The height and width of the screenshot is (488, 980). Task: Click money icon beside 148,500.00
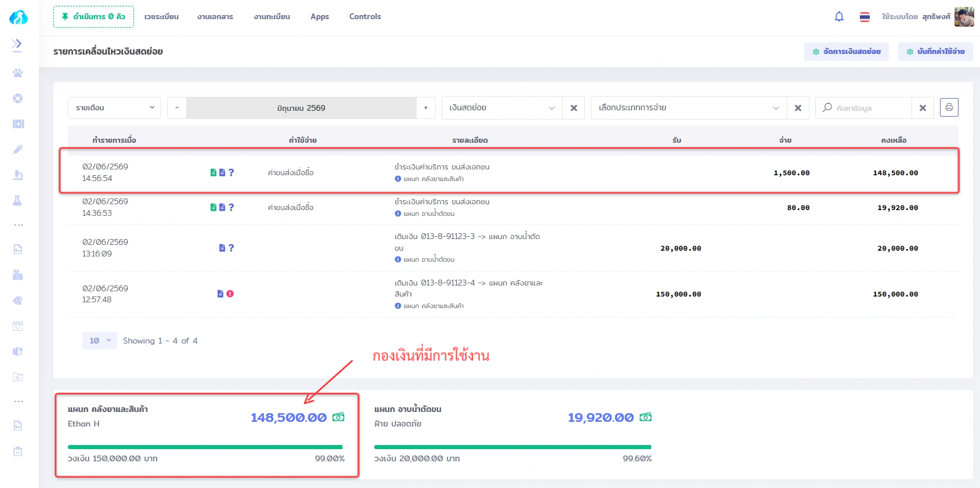338,417
